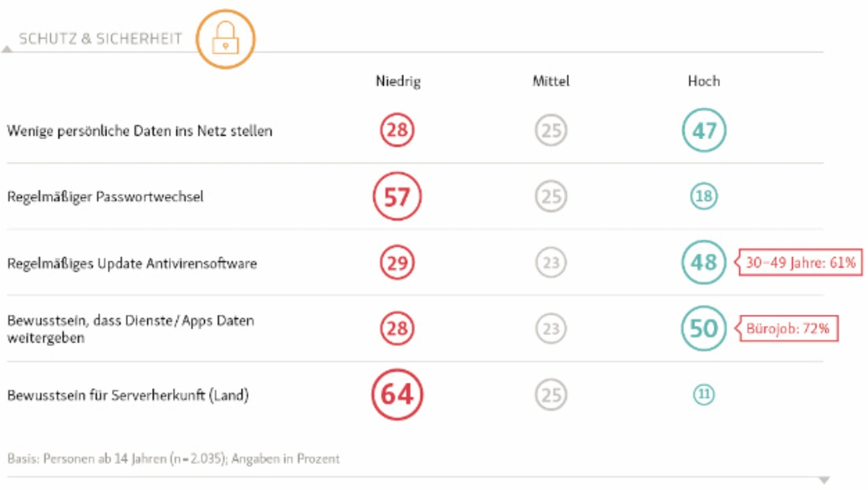Click the teal 18 circle for Passwortwechsel

(x=704, y=197)
